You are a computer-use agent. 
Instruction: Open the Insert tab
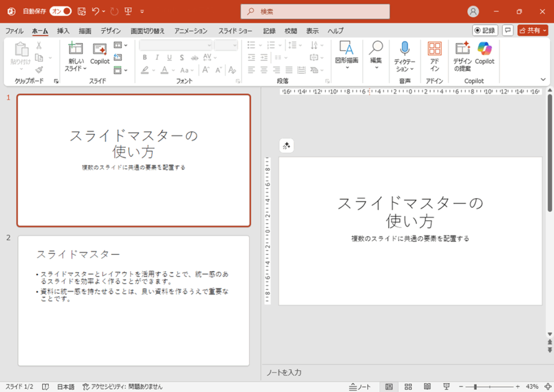(x=63, y=31)
